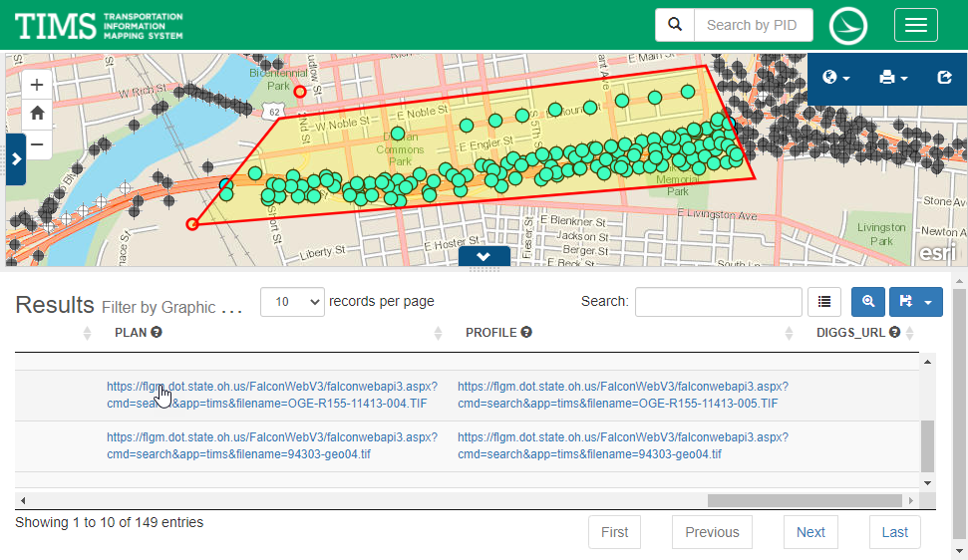Click the horizontal scrollbar right arrow
968x560 pixels.
(910, 500)
